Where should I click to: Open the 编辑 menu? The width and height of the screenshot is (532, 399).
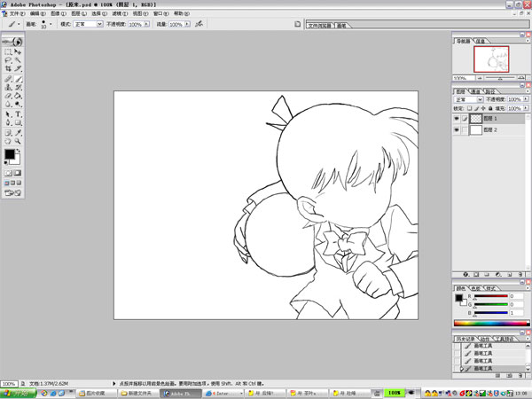(37, 13)
